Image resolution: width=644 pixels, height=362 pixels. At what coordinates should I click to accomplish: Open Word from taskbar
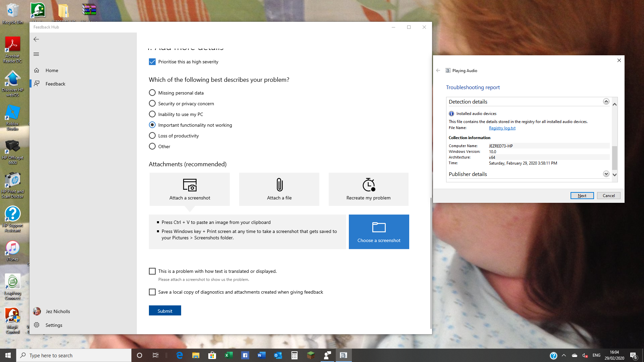[x=262, y=355]
